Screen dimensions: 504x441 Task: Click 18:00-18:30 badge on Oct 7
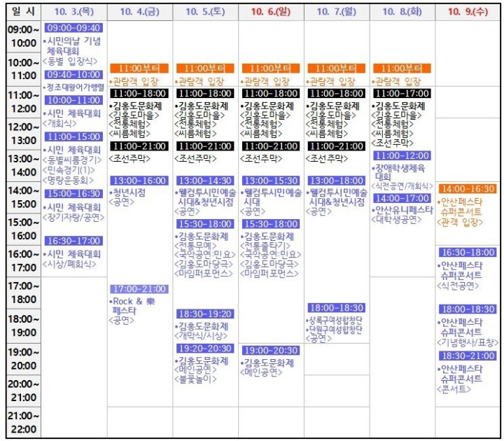pos(336,308)
